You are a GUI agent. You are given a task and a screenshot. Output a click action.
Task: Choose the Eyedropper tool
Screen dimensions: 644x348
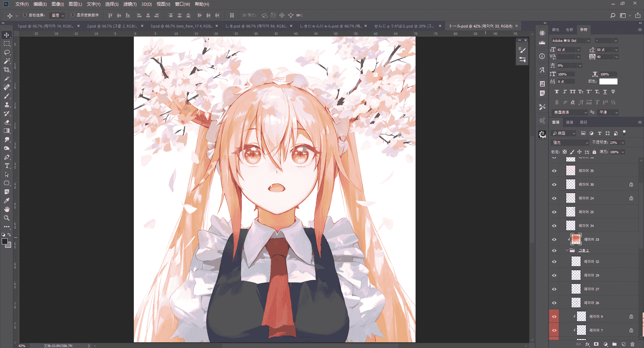tap(7, 200)
